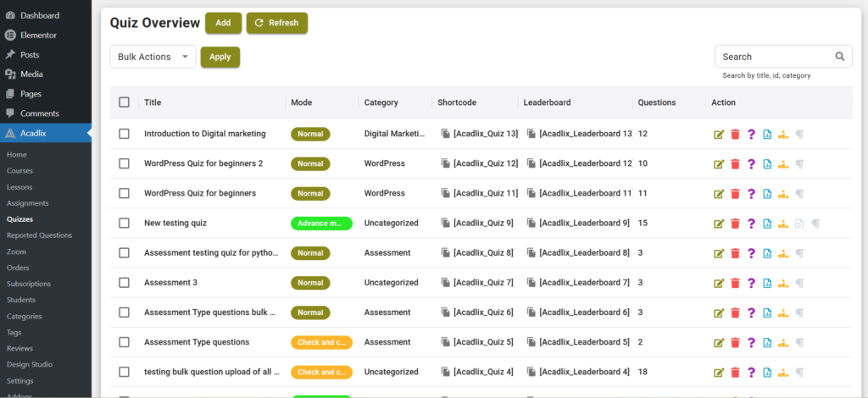868x398 pixels.
Task: Open leaderboard icon for WordPress Quiz for beginners
Action: coord(783,194)
